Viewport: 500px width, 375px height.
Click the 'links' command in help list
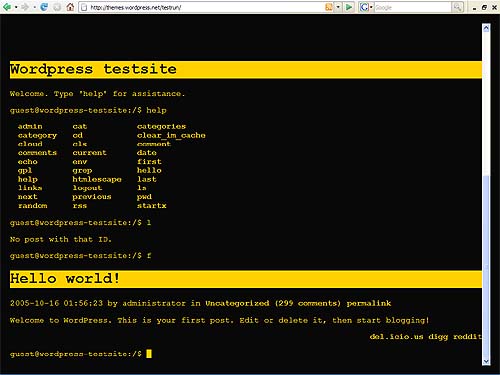point(30,188)
